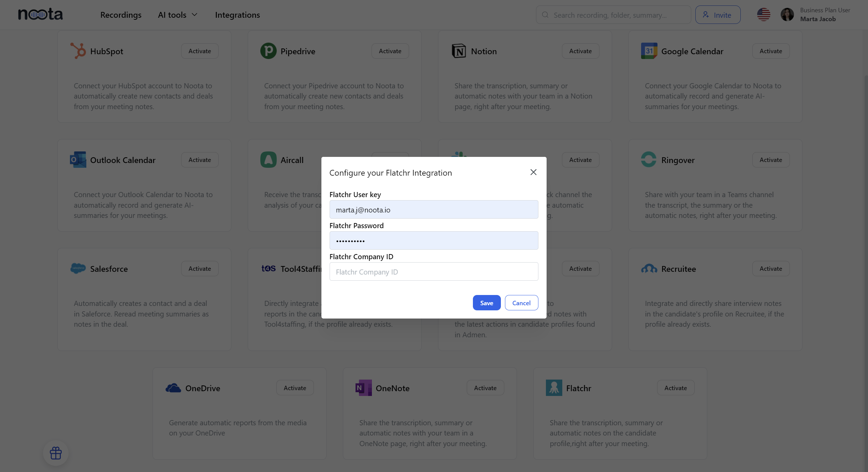Click the Noota logo
The width and height of the screenshot is (868, 472).
(x=40, y=14)
